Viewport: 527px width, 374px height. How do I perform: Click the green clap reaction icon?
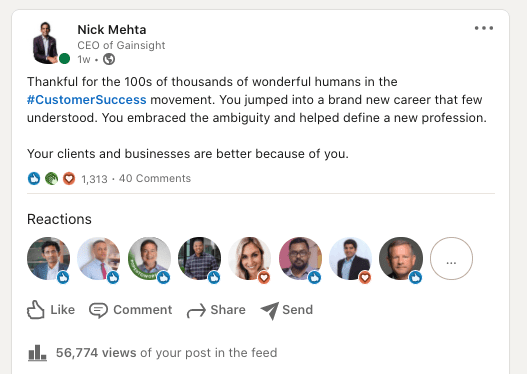[51, 178]
